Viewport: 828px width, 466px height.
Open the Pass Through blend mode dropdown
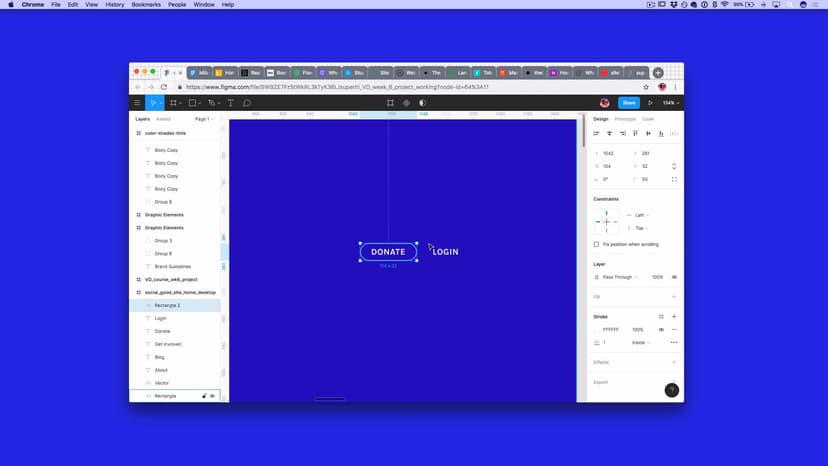(619, 277)
